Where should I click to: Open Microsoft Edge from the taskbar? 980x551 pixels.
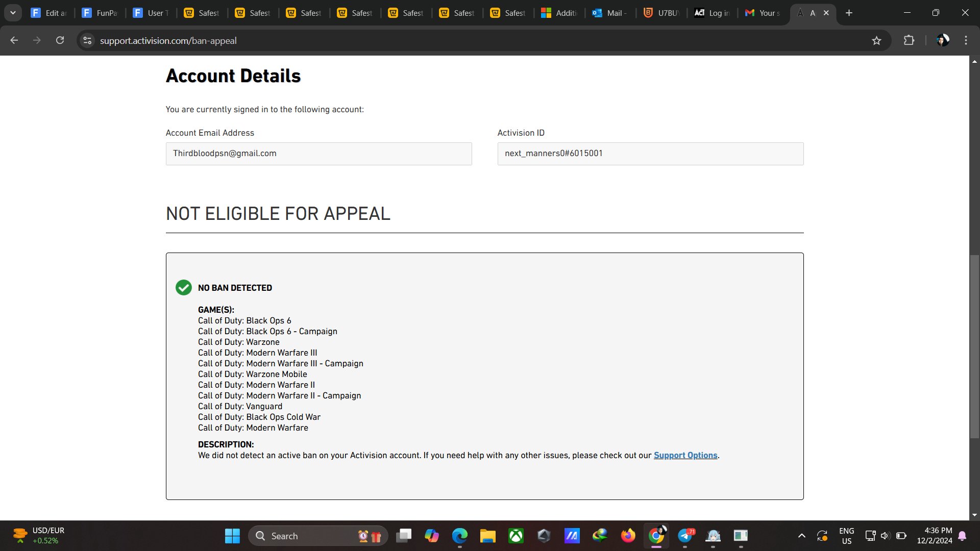(x=460, y=536)
